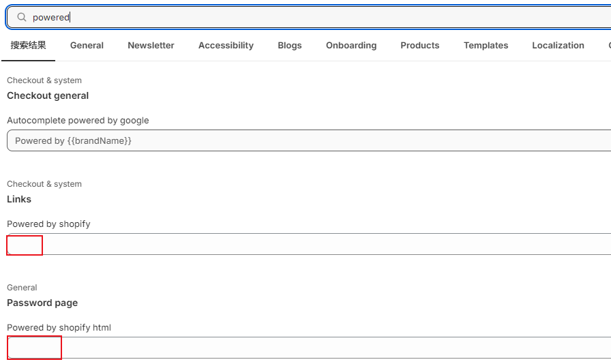Open the Templates tab
This screenshot has height=364, width=611.
(x=486, y=46)
